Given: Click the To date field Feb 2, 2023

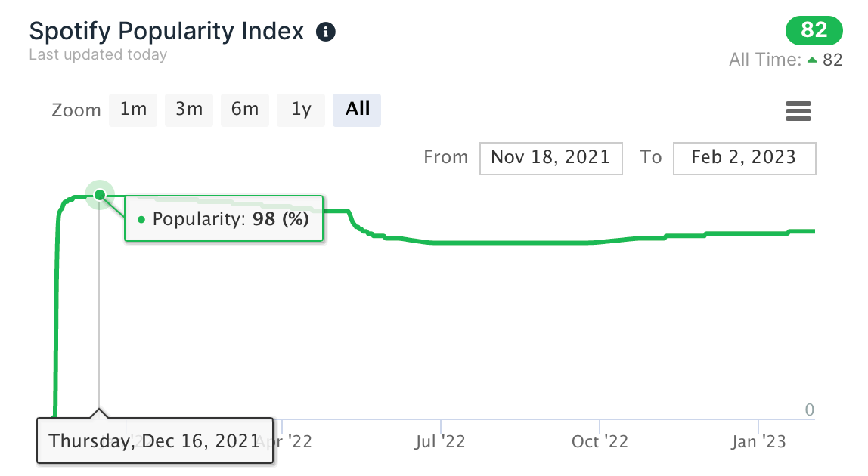Looking at the screenshot, I should click(x=744, y=158).
